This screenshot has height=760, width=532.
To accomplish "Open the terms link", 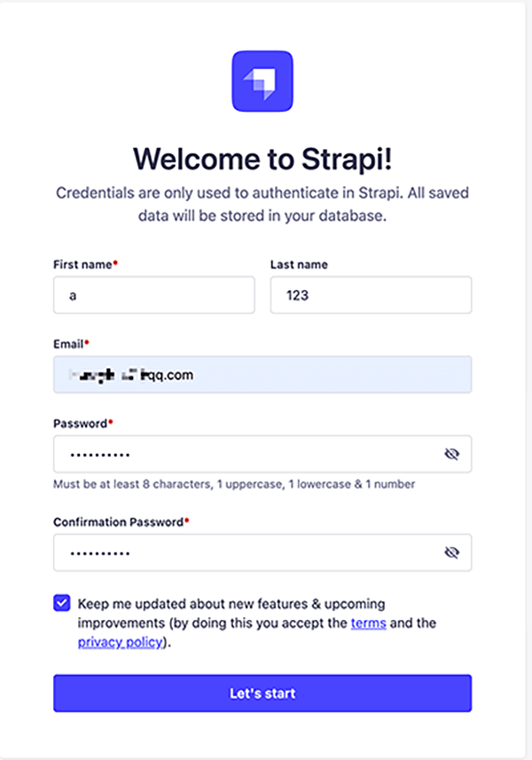I will coord(368,623).
